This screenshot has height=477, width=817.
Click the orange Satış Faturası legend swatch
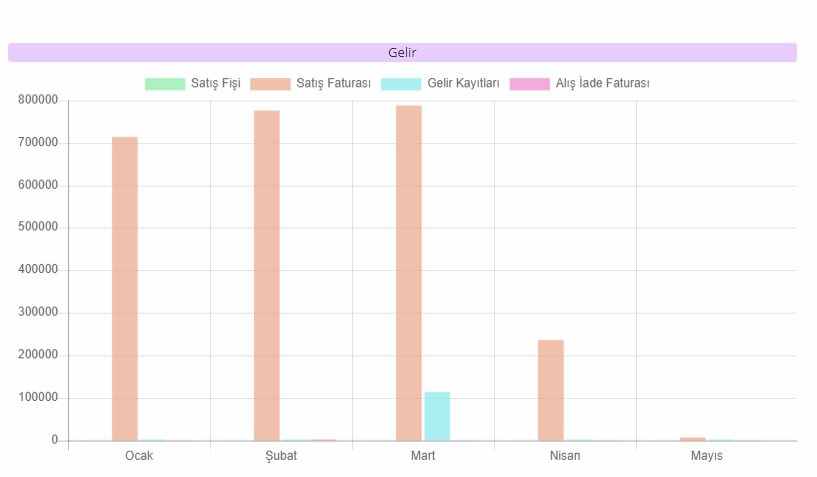click(x=269, y=84)
